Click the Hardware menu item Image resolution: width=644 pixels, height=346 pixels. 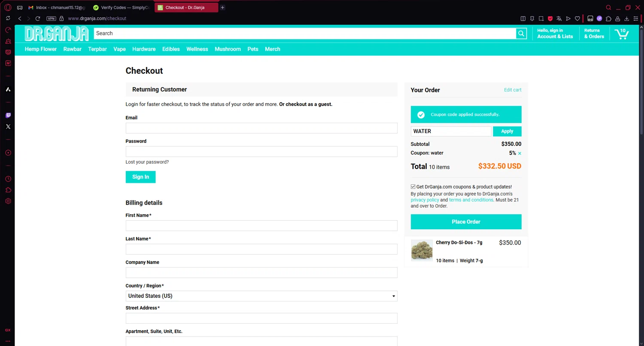click(144, 49)
